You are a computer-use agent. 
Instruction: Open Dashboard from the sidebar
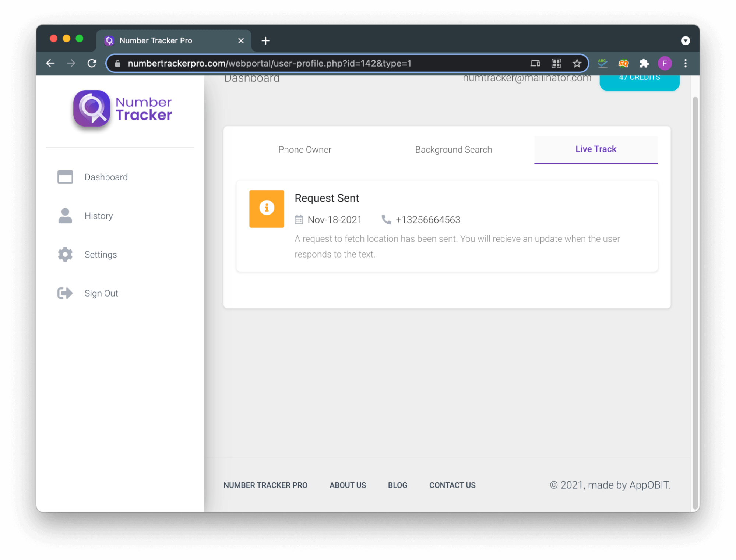coord(106,177)
